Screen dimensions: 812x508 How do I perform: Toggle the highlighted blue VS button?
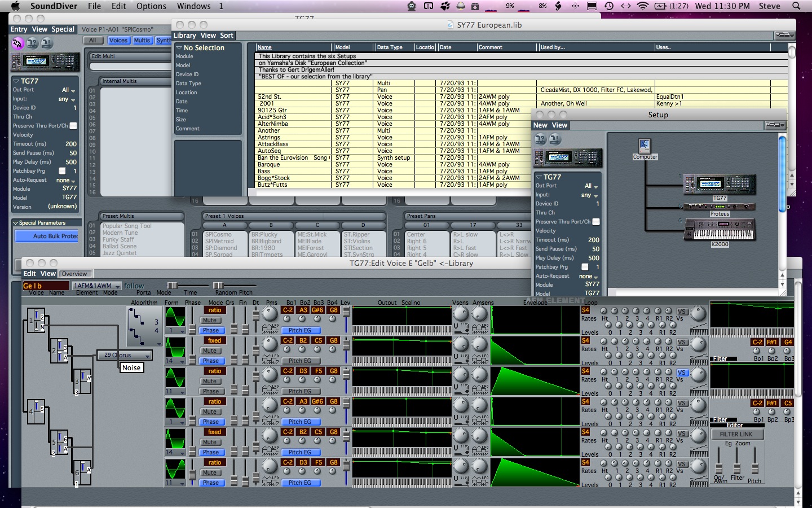[x=682, y=373]
